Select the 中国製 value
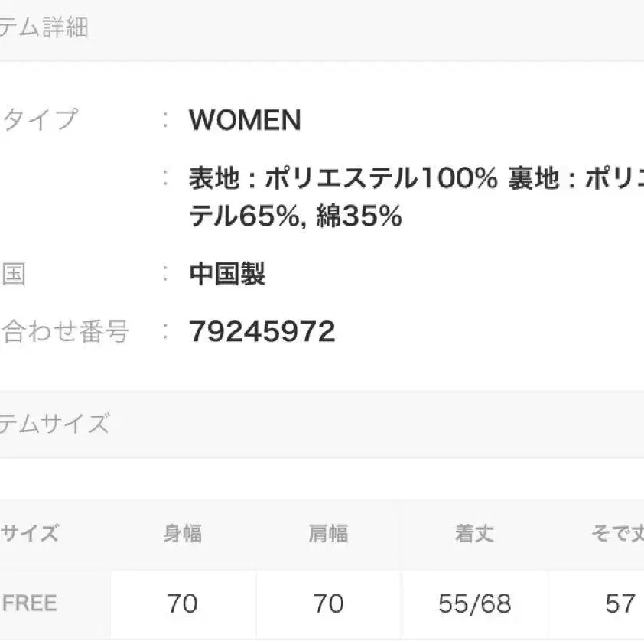Screen dimensions: 644x644 click(227, 274)
